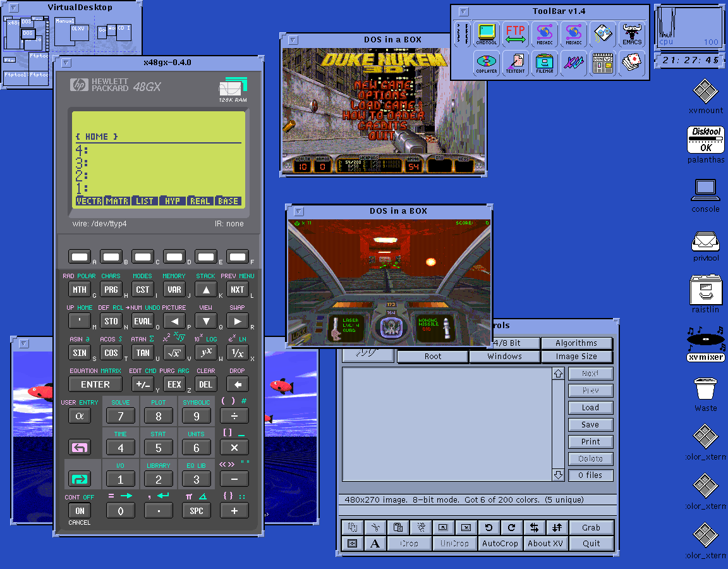
Task: Open the xvmixer desktop icon
Action: (706, 344)
